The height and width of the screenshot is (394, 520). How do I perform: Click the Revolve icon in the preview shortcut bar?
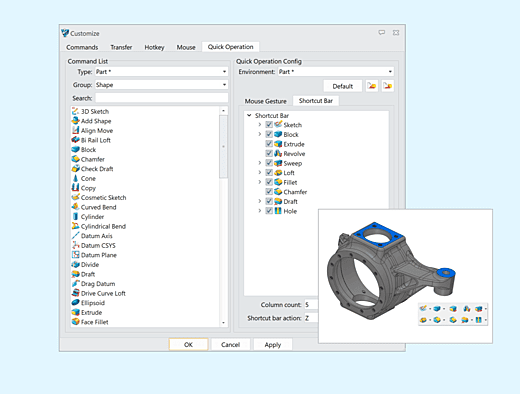(467, 309)
